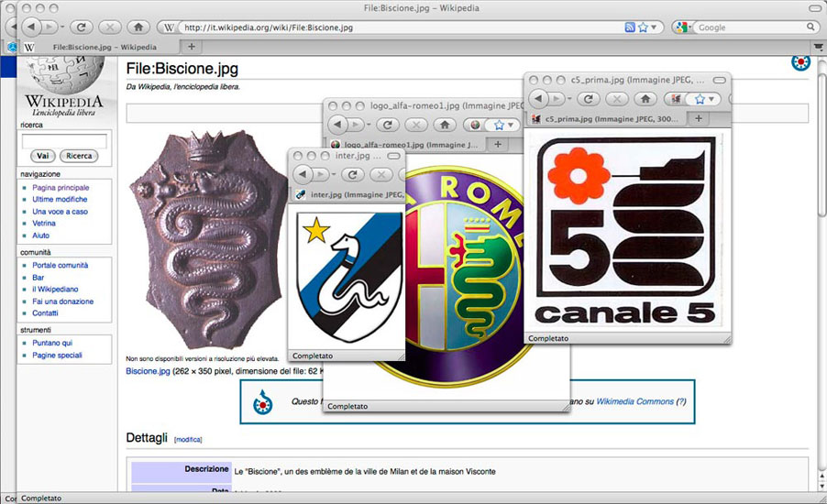
Task: Open the Aiuto link
Action: 40,236
